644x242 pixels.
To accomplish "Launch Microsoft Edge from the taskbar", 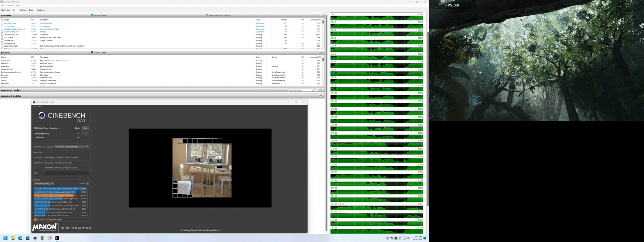I will coord(20,238).
